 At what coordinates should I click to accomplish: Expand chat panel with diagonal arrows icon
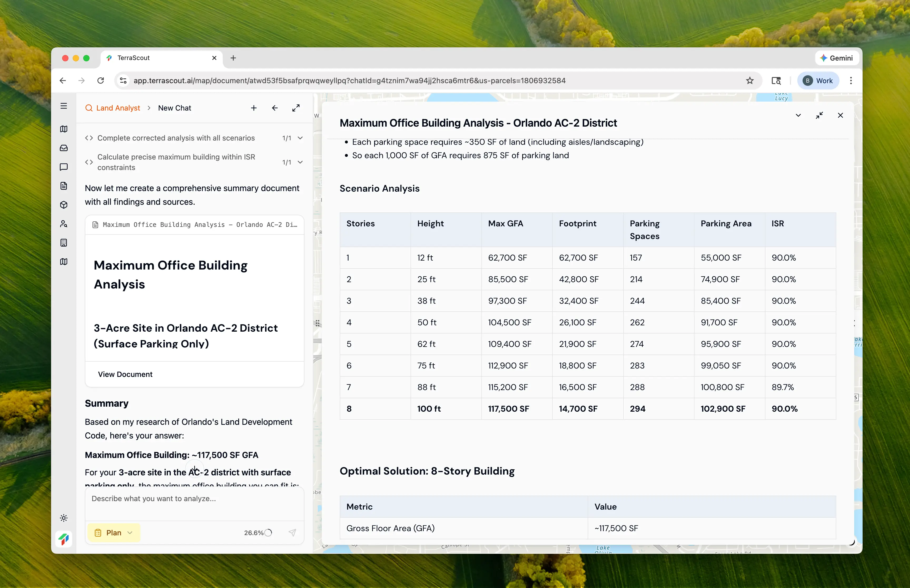296,108
